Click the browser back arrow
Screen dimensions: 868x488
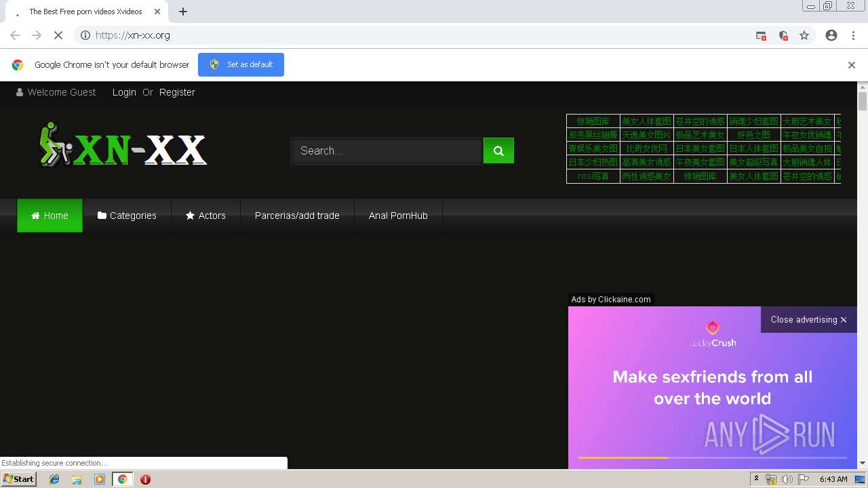click(x=15, y=35)
